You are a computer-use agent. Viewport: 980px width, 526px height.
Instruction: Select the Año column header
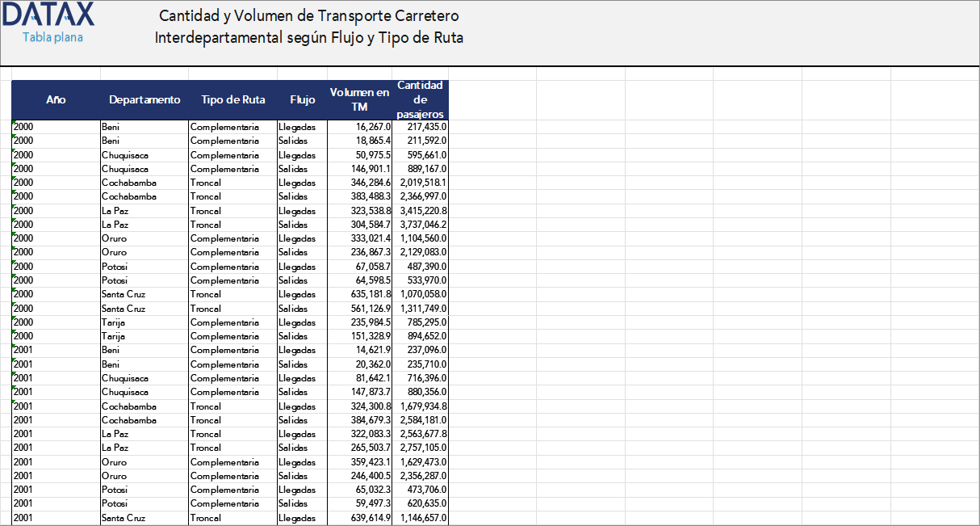click(55, 99)
